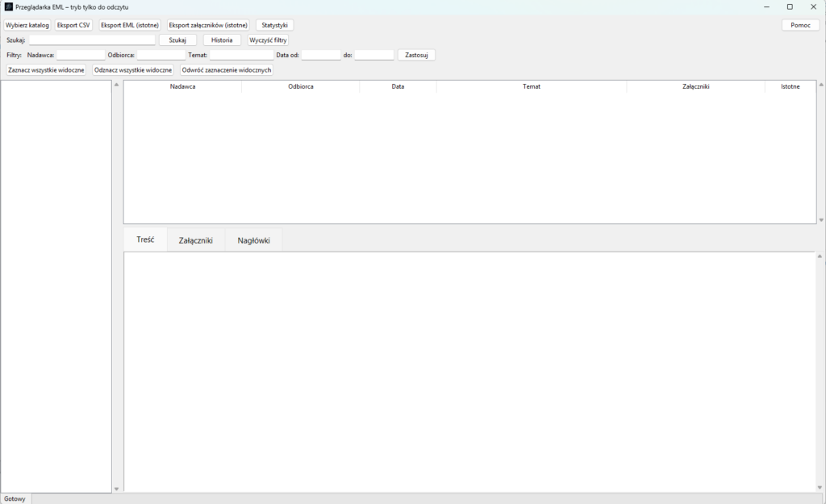Screen dimensions: 826x504
Task: Click Odwróć zaznaczenie widocznych
Action: pyautogui.click(x=227, y=70)
